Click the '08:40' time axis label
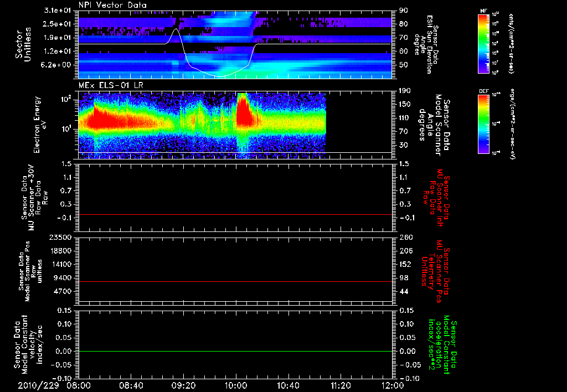 [x=131, y=385]
